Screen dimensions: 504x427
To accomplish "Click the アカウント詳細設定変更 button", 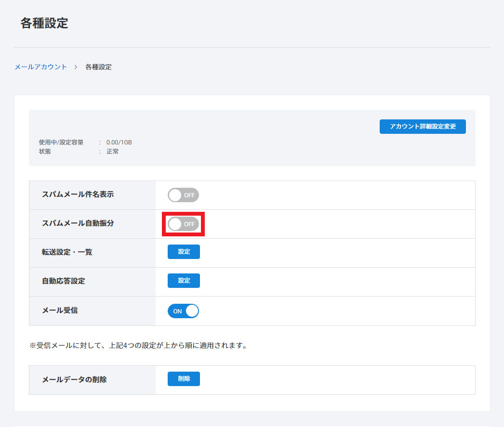I will (423, 127).
